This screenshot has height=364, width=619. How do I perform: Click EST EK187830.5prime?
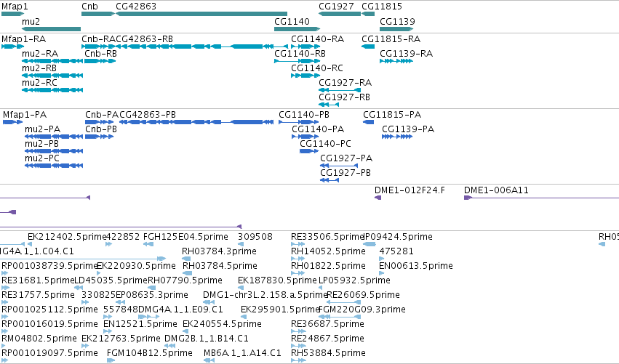(x=241, y=288)
